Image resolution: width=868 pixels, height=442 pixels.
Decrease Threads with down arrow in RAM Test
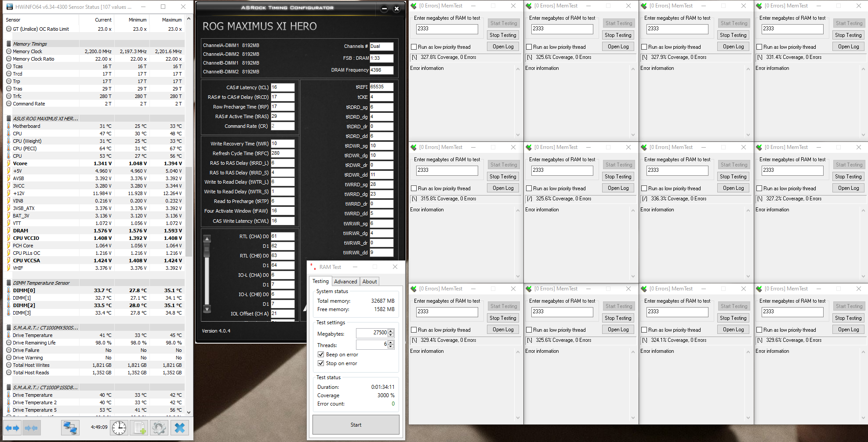[391, 347]
